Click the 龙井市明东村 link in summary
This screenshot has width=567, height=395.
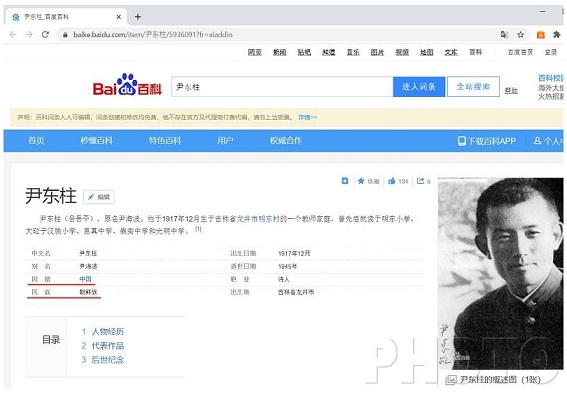pos(258,219)
